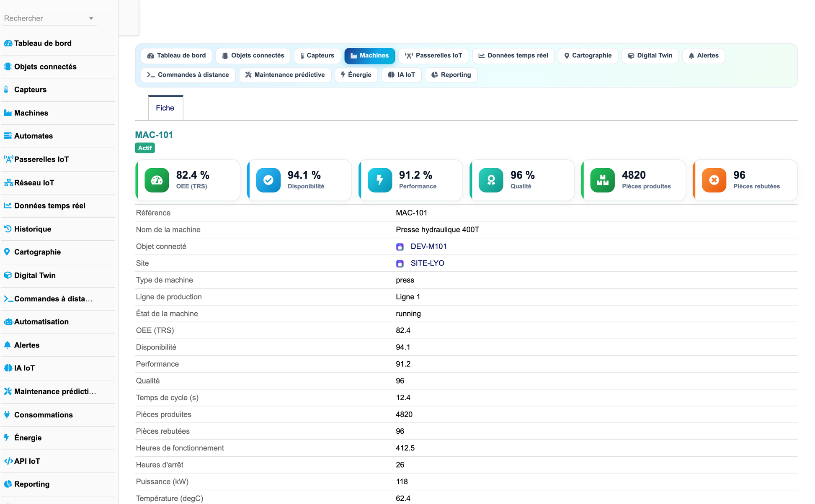815x504 pixels.
Task: Follow the SITE-LYO site link
Action: 427,263
